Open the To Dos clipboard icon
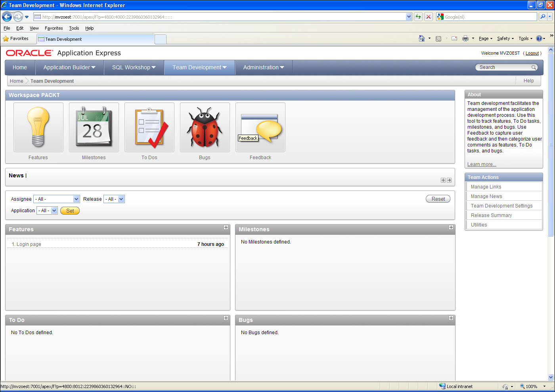The image size is (555, 392). click(x=149, y=127)
